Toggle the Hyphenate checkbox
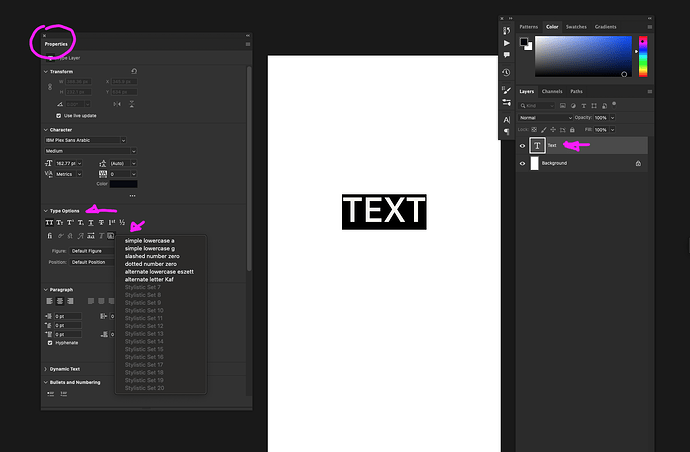Screen dimensions: 690x452 point(51,342)
